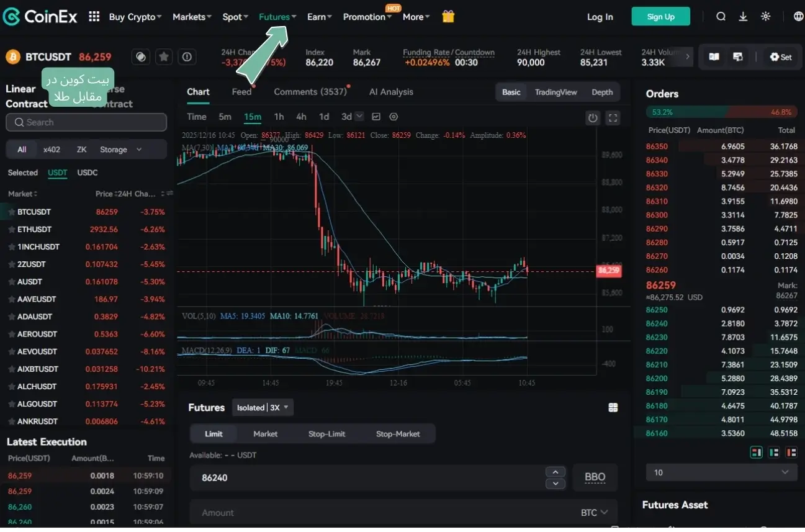The width and height of the screenshot is (805, 532).
Task: Star the ALGOUSDT market row
Action: pos(11,404)
